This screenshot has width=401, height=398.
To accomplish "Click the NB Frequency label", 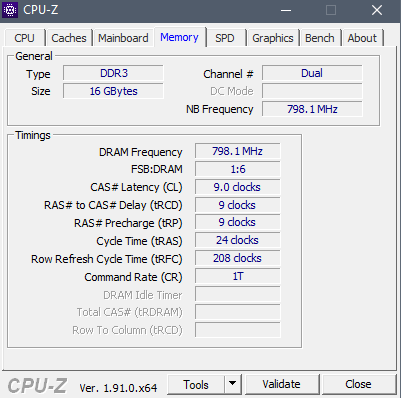I will coord(220,109).
